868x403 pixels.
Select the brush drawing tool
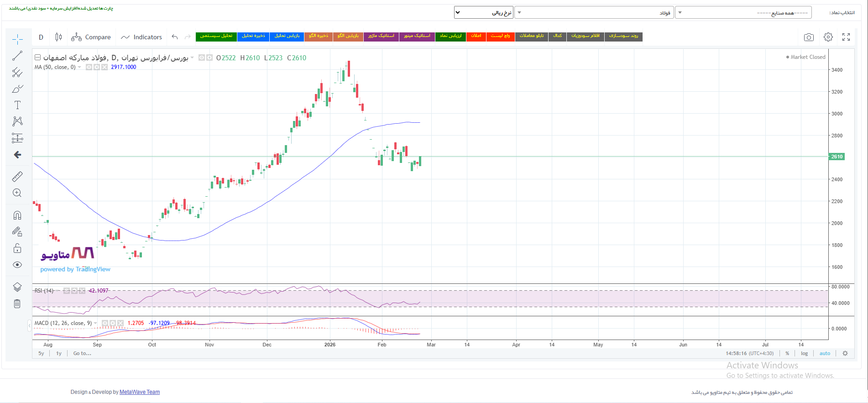17,89
